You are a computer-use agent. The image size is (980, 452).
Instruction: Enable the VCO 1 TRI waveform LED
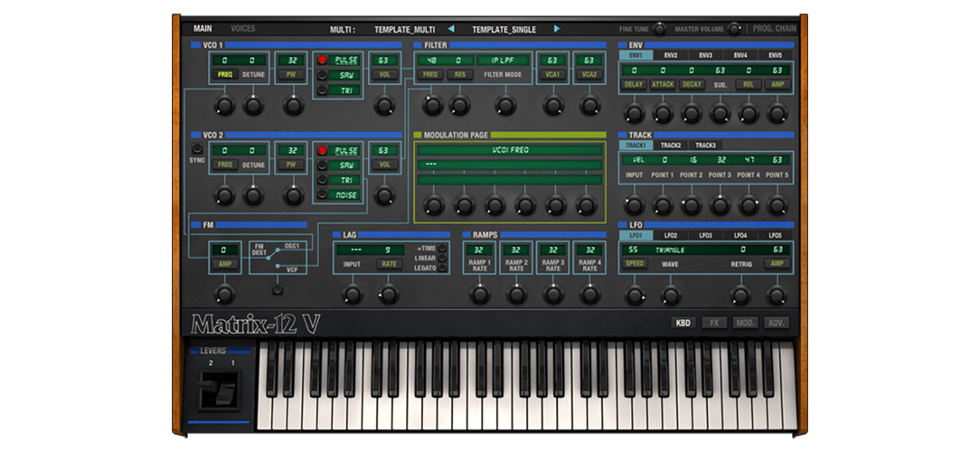[x=323, y=90]
